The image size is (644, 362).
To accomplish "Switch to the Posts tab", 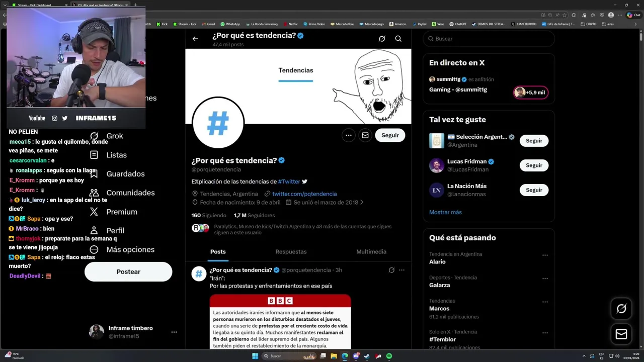I will click(x=218, y=251).
